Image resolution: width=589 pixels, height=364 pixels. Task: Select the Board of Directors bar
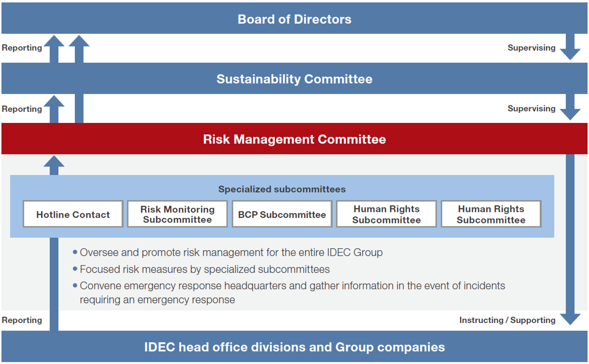click(x=294, y=19)
